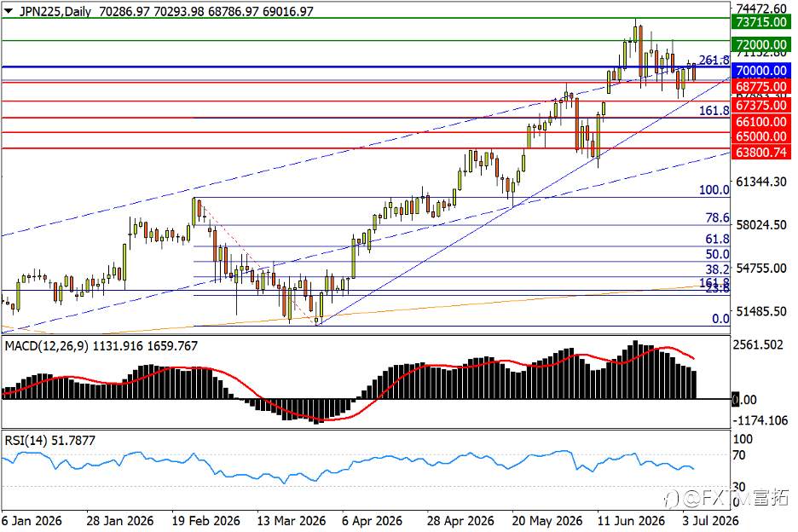Click the 13 Mar 2026 date label
Screen dimensions: 798x532
(291, 521)
